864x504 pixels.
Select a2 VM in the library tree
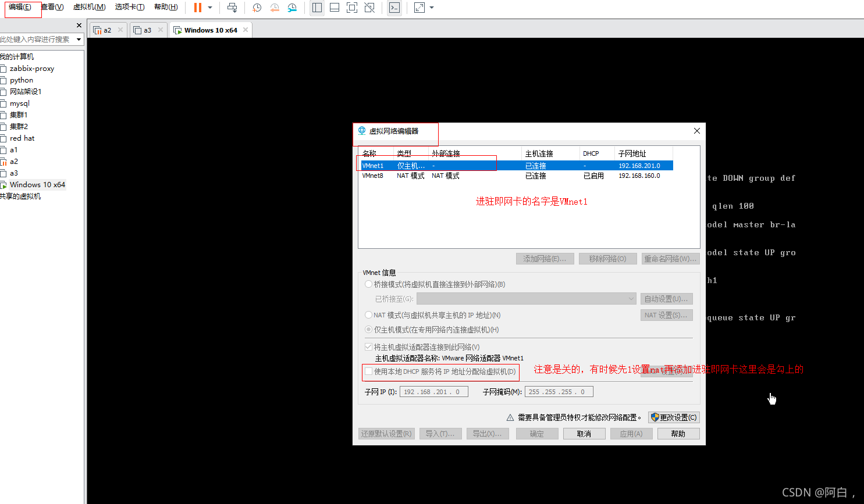[14, 162]
